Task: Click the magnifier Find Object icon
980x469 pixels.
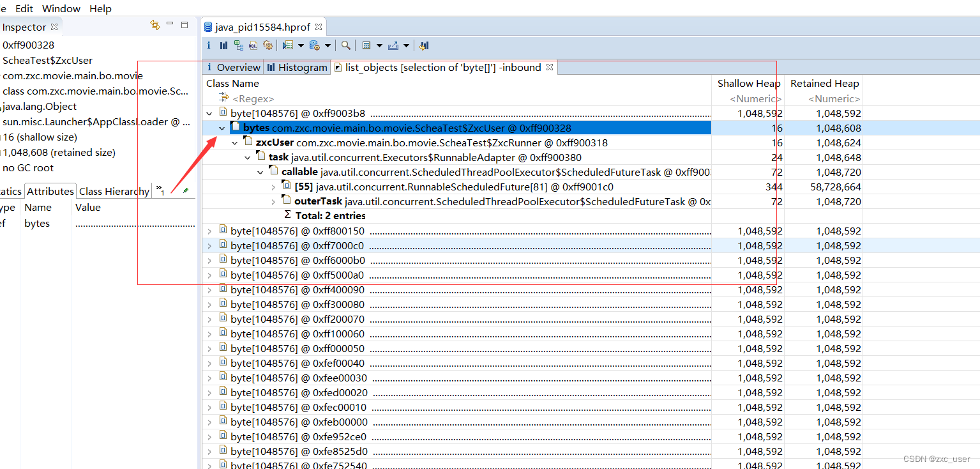Action: pos(345,45)
